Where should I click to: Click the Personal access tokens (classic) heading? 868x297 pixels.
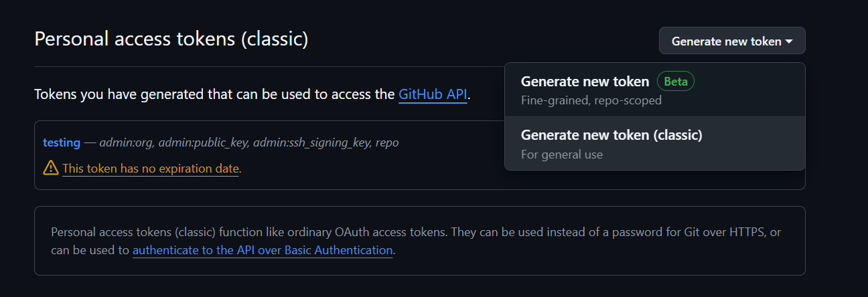[x=171, y=39]
